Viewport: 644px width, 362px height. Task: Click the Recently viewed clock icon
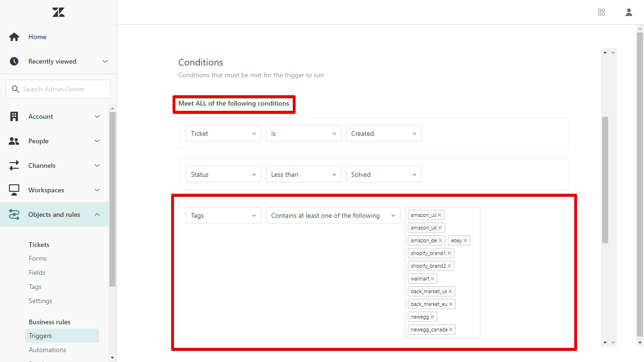pyautogui.click(x=14, y=61)
